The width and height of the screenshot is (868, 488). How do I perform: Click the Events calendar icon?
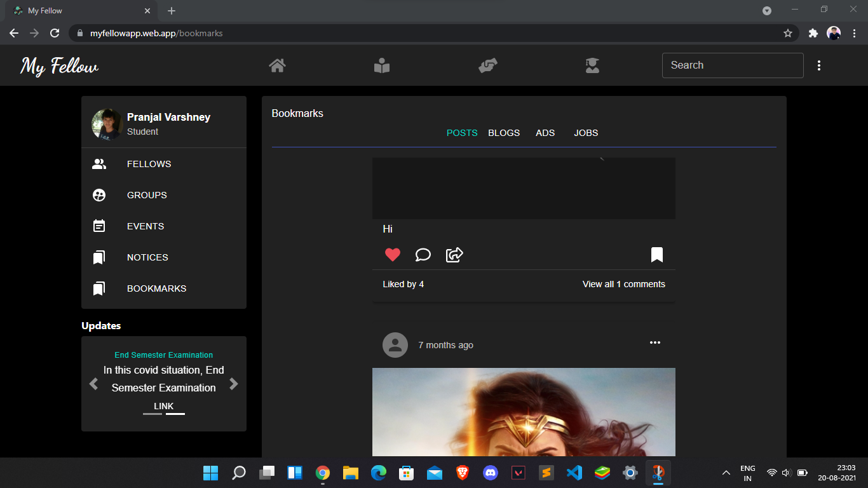click(99, 226)
